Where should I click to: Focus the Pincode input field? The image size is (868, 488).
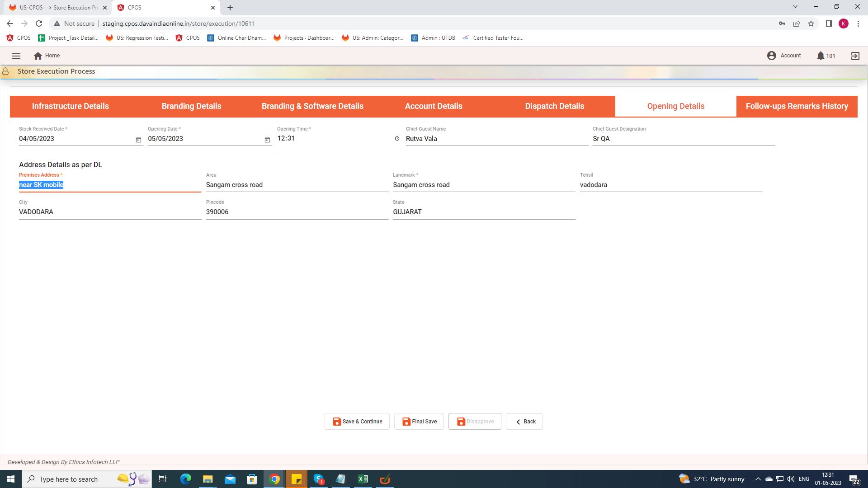[x=297, y=212]
